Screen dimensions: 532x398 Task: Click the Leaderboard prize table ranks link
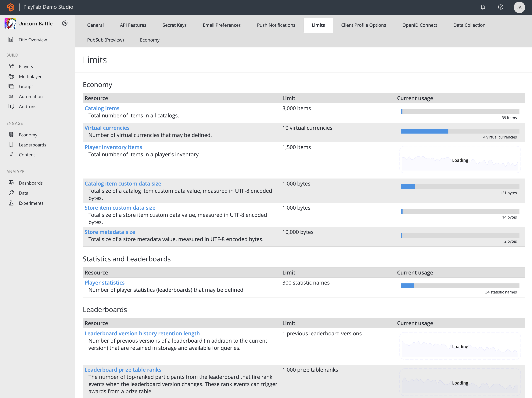(x=123, y=370)
